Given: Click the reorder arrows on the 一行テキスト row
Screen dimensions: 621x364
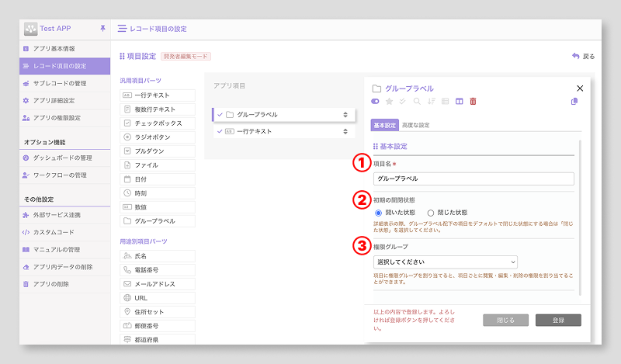Looking at the screenshot, I should [x=345, y=131].
